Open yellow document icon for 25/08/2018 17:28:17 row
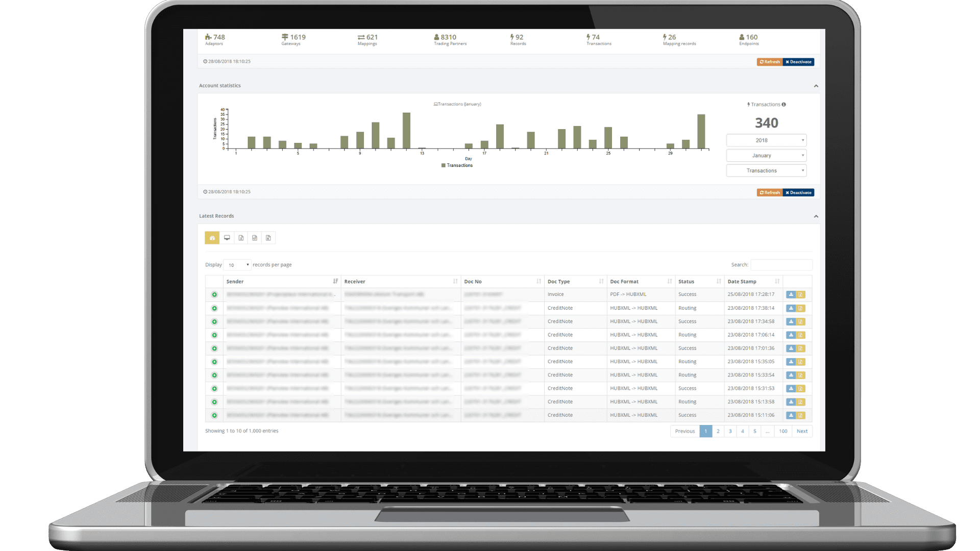This screenshot has width=980, height=551. [801, 294]
